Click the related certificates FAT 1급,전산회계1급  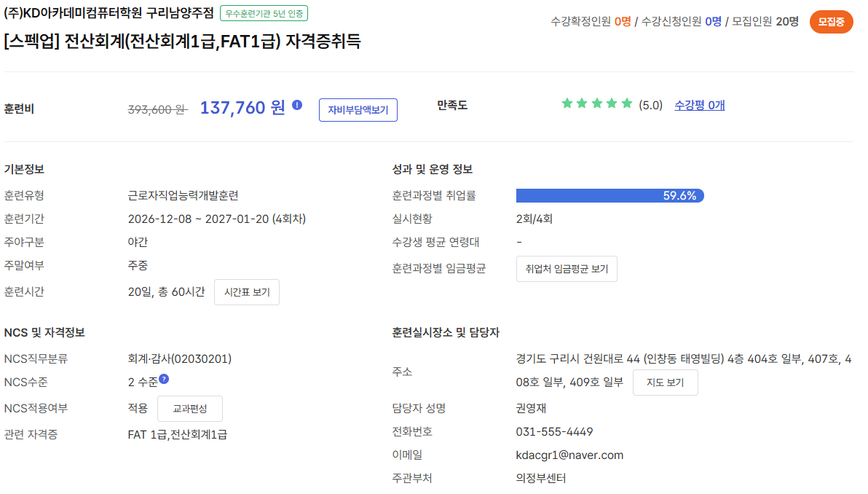(178, 435)
